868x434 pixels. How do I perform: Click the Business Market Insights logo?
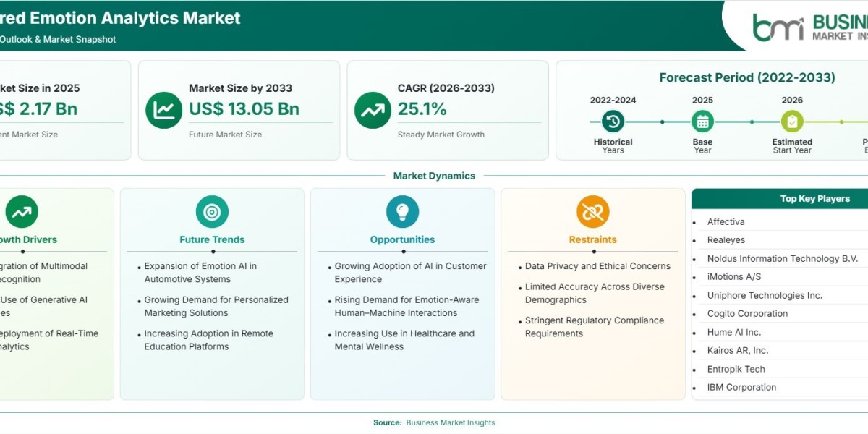point(809,27)
